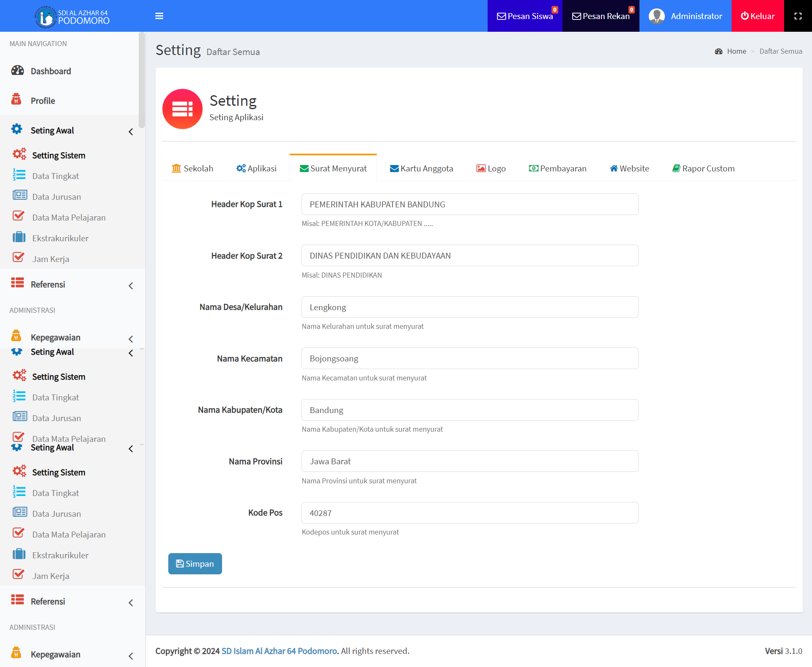Click the Profile sidebar icon
Screen dimensions: 812x667
tap(16, 100)
